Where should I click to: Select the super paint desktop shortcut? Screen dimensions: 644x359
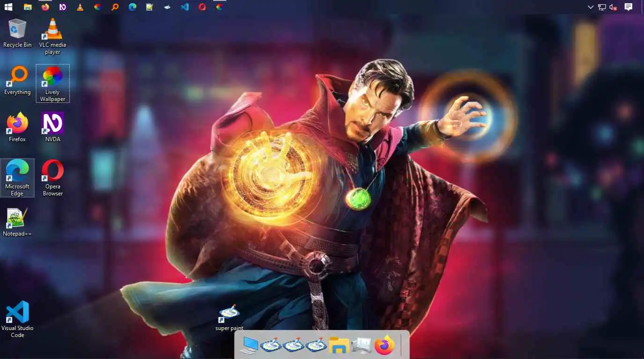(229, 318)
